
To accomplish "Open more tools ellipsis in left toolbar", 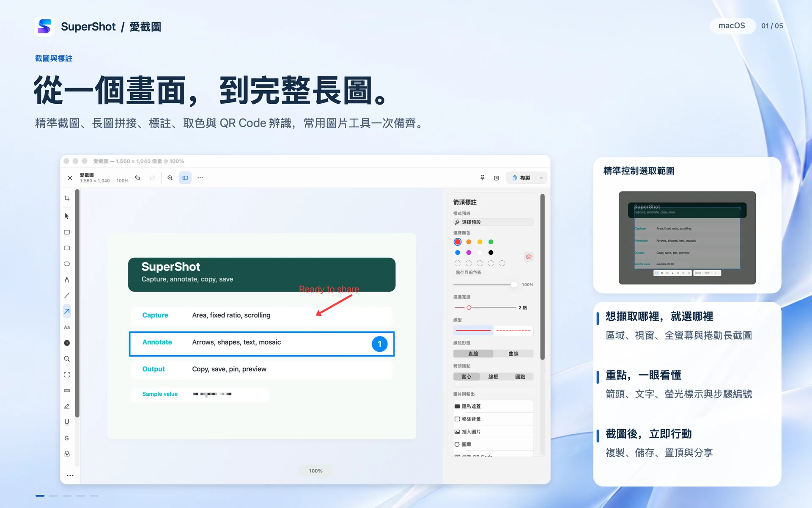I will click(70, 475).
